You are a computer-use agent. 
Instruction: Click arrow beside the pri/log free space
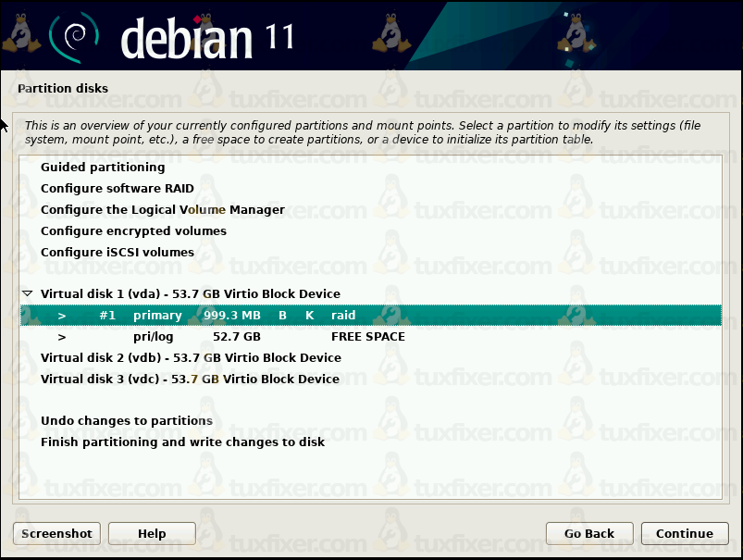click(62, 337)
